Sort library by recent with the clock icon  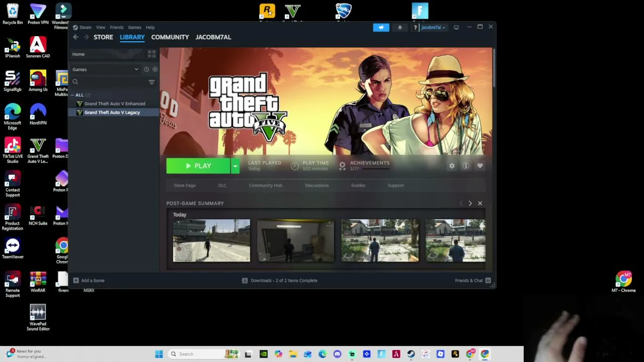point(146,69)
